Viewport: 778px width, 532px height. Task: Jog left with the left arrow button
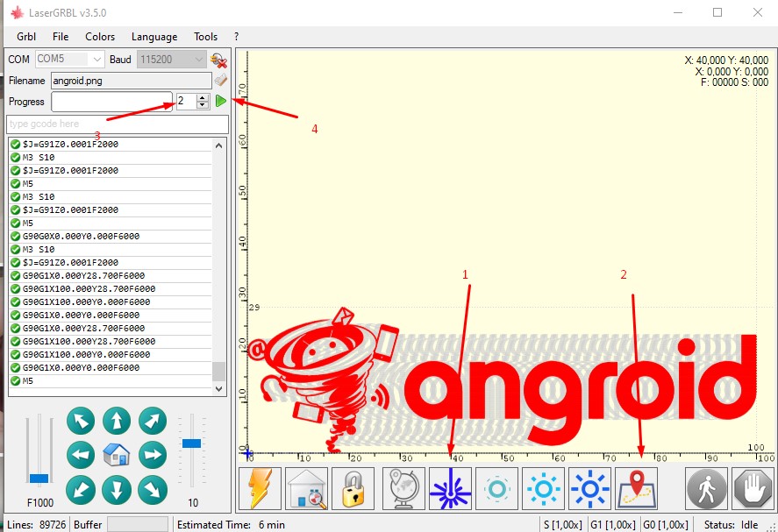[x=81, y=455]
